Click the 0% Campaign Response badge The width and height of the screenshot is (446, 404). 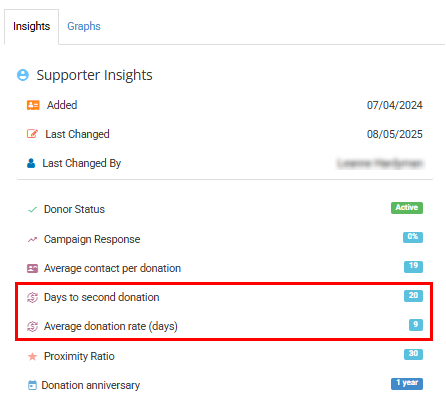(x=413, y=237)
